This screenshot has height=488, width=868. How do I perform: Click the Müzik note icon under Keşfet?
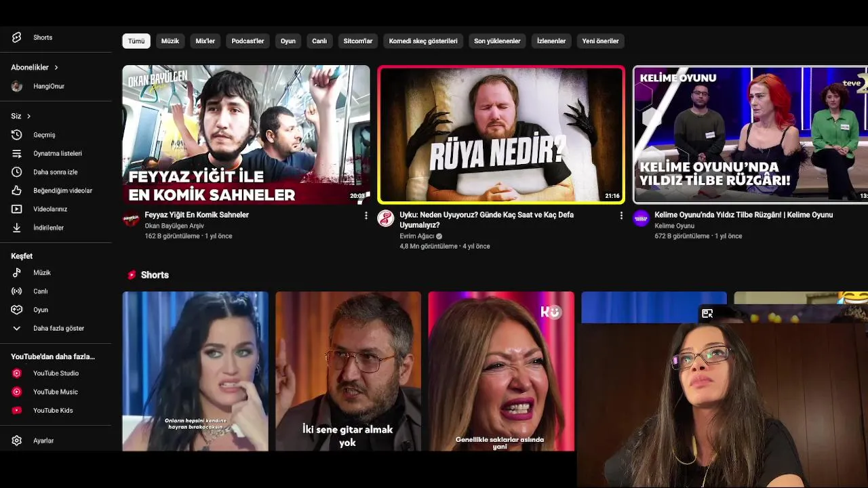point(17,272)
